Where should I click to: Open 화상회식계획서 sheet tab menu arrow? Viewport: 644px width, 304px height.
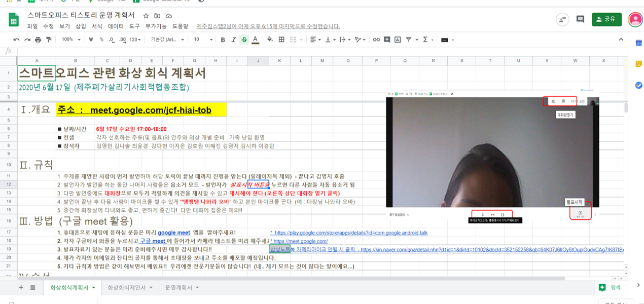[93, 288]
